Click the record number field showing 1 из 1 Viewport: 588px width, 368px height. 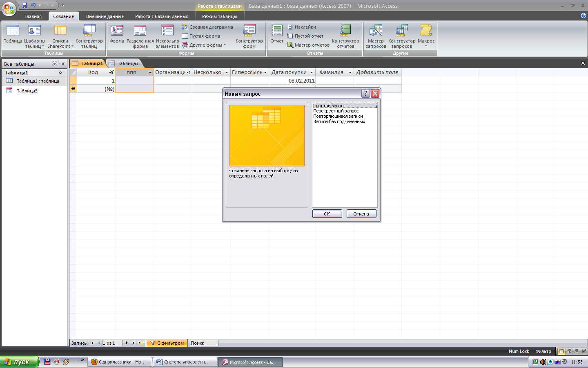[x=112, y=343]
